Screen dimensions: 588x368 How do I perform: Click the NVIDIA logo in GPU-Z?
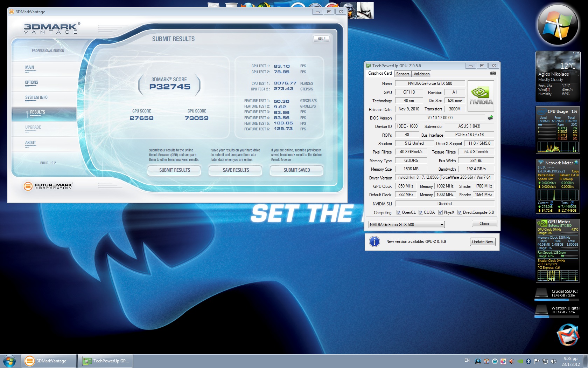point(481,96)
